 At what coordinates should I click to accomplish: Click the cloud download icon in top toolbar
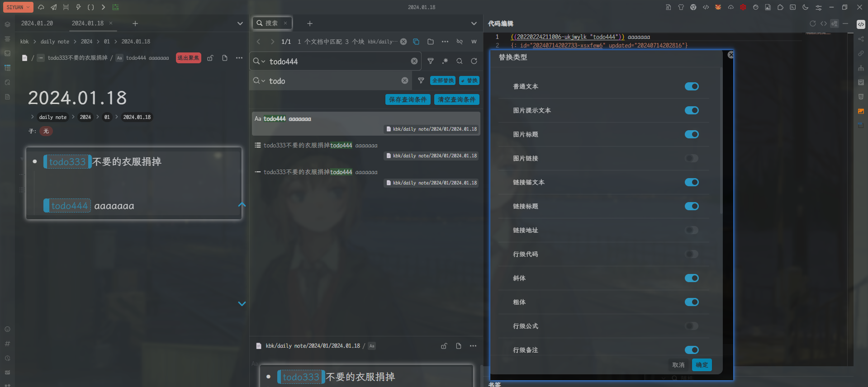(730, 7)
